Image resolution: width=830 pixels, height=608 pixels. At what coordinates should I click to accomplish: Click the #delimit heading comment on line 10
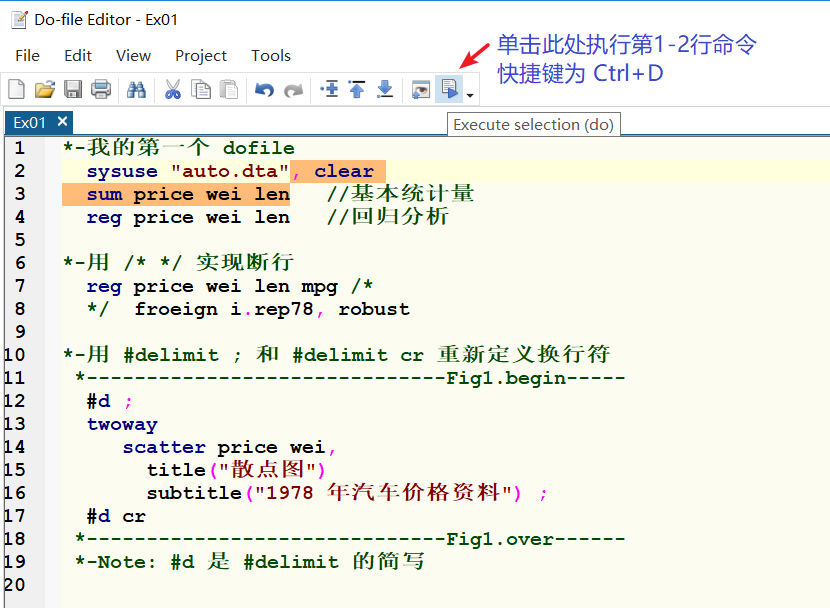point(337,355)
